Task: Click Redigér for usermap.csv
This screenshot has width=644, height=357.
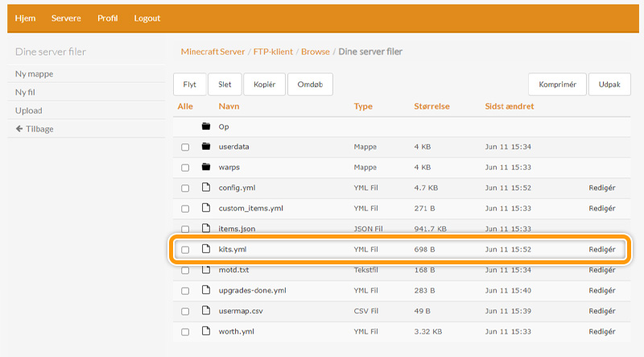Action: pyautogui.click(x=602, y=311)
